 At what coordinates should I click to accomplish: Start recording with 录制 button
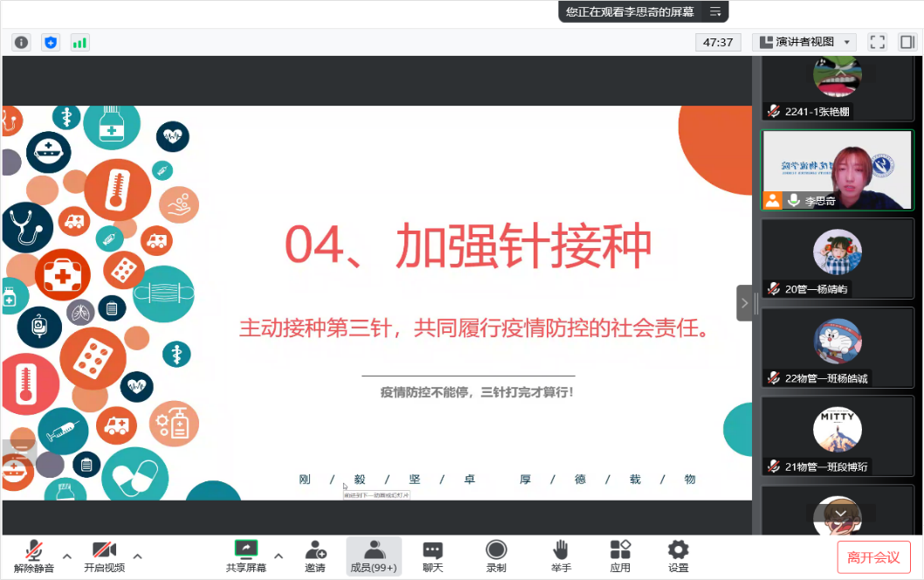(496, 556)
